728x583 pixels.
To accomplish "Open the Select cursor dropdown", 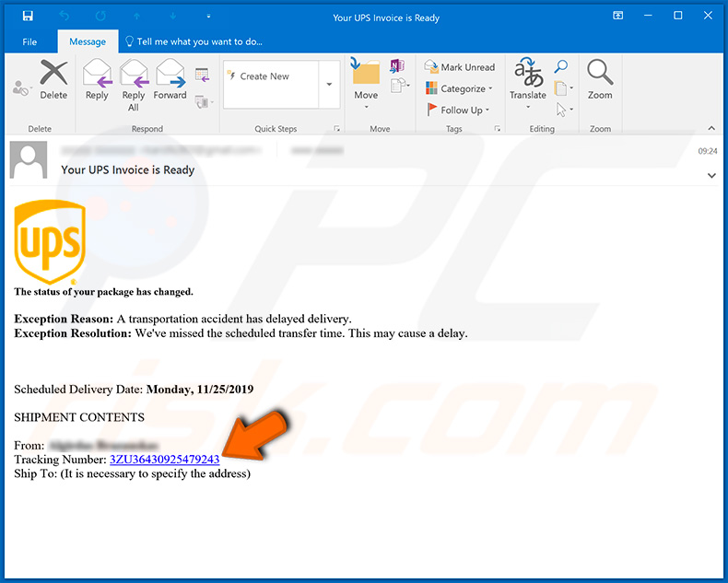I will 564,110.
